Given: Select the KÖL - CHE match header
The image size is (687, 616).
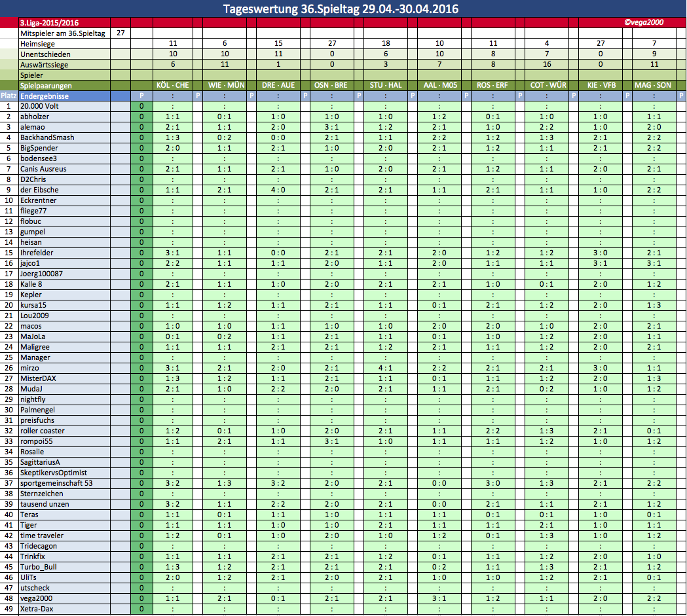Looking at the screenshot, I should pyautogui.click(x=173, y=85).
